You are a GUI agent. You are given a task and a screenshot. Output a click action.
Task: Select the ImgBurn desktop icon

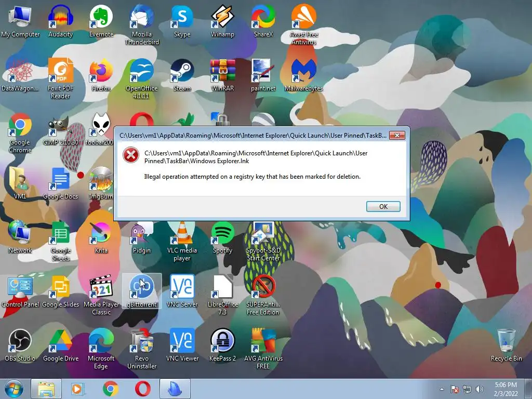[x=101, y=182]
